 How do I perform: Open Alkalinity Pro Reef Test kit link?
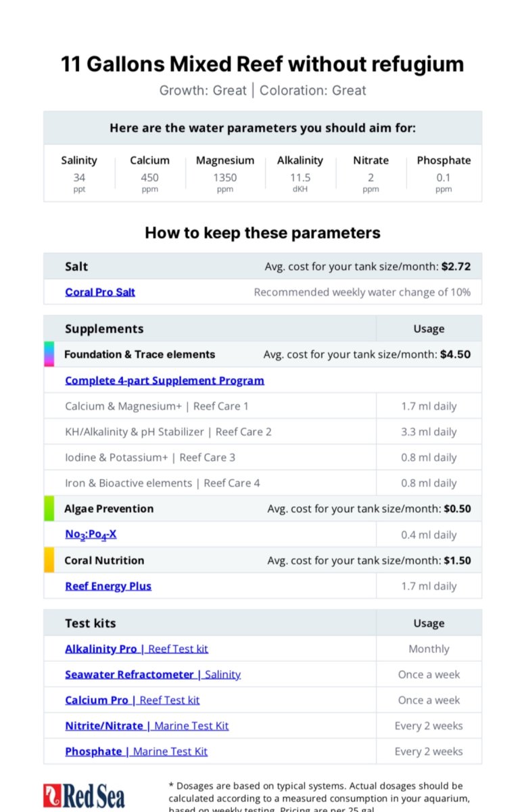pos(137,649)
